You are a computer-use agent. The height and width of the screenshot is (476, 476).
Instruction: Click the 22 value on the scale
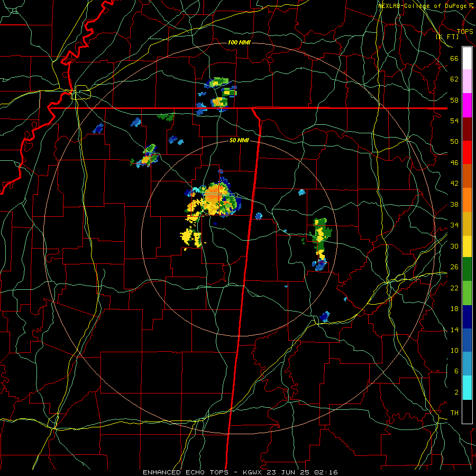coord(454,288)
